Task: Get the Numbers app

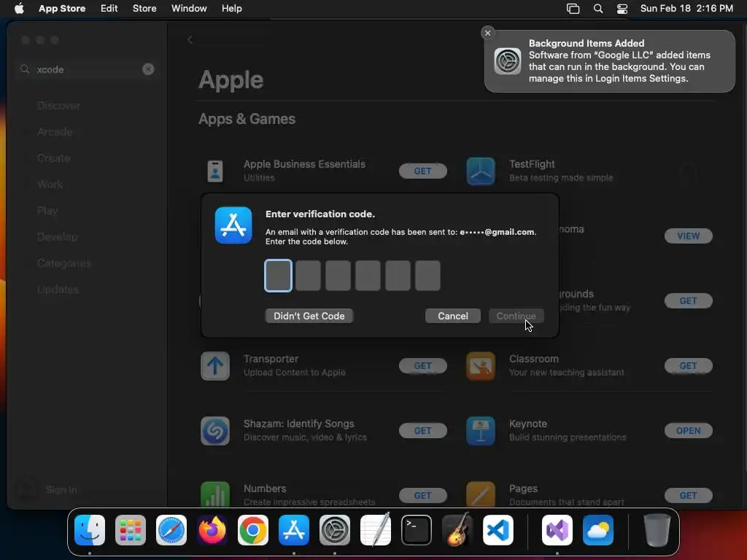Action: tap(422, 495)
